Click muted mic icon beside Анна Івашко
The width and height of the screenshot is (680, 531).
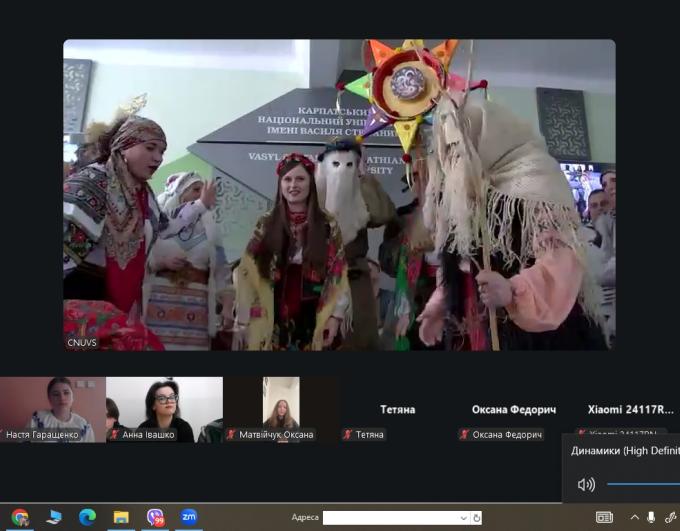(115, 435)
